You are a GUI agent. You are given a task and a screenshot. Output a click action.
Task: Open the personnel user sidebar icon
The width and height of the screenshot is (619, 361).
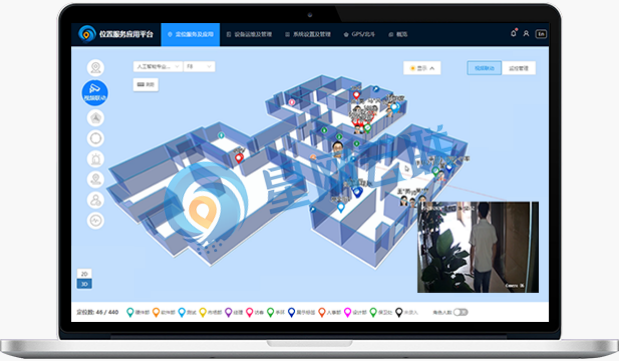click(x=96, y=200)
